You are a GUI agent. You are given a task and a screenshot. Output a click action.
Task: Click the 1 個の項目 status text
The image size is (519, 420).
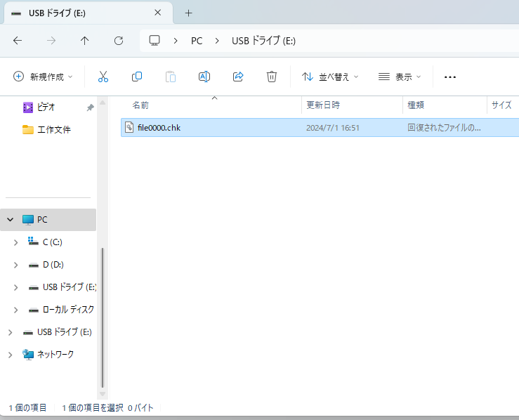pyautogui.click(x=27, y=408)
